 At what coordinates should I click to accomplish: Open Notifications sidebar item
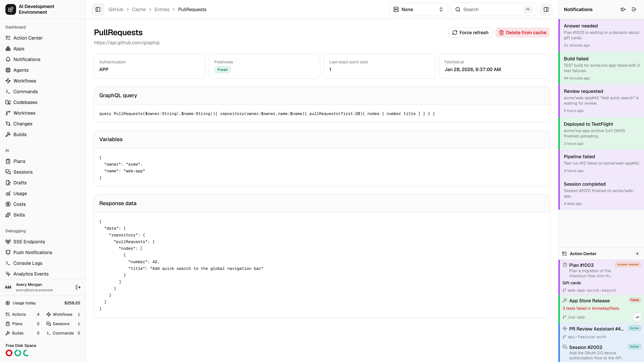[43, 59]
